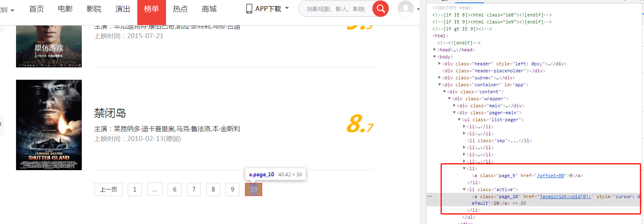This screenshot has width=644, height=224.
Task: Click the red magnifier search button
Action: (381, 9)
